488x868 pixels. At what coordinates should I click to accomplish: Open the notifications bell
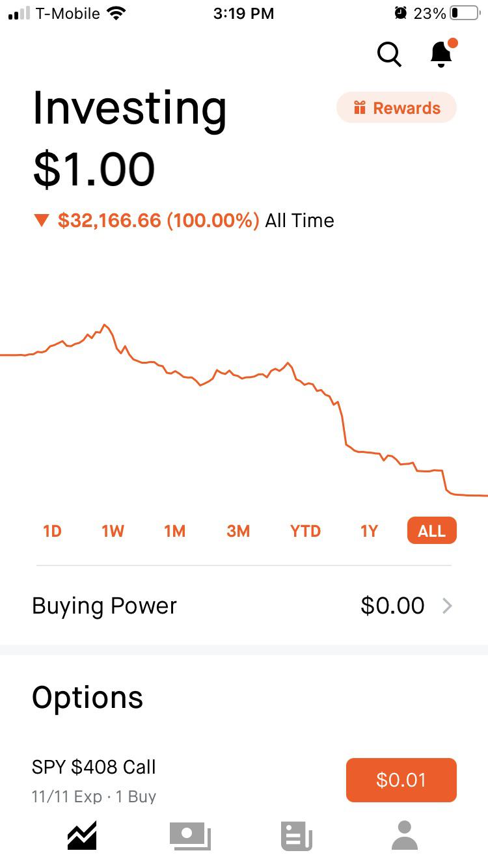click(442, 54)
